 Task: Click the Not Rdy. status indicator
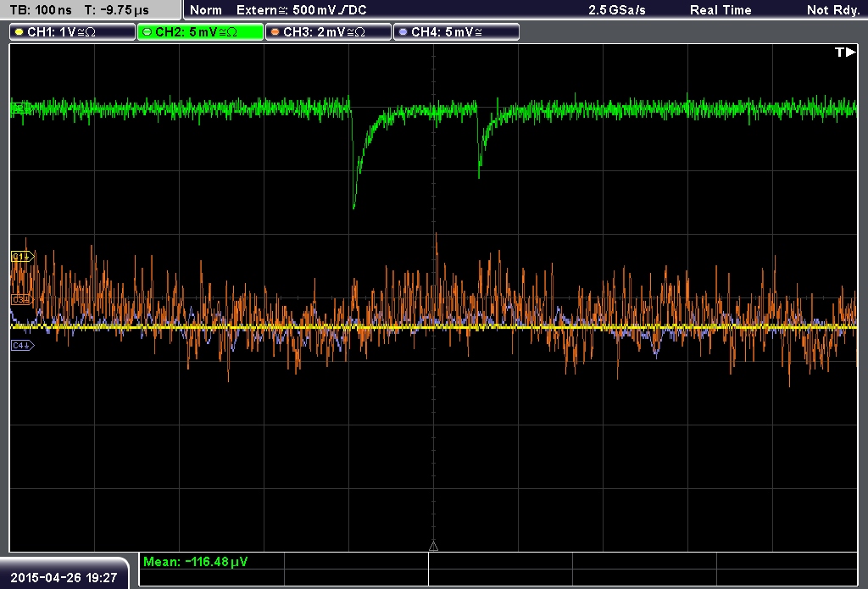tap(833, 10)
